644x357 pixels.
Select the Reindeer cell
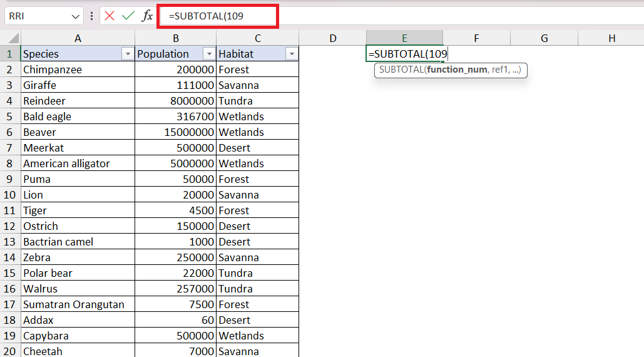[78, 101]
